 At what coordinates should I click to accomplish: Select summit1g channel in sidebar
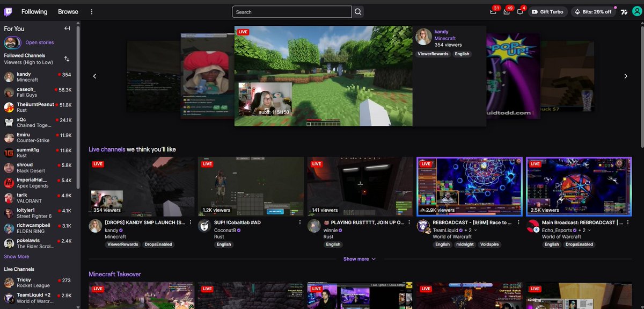pyautogui.click(x=39, y=153)
